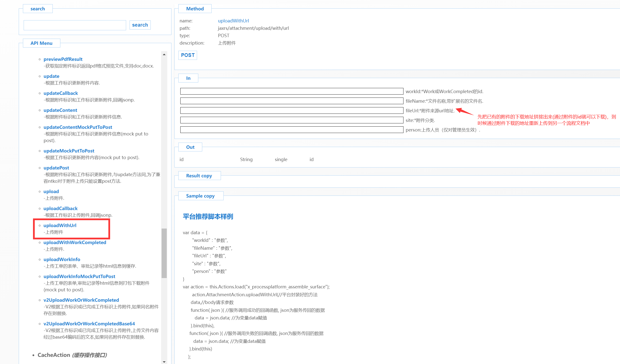Click the fileName input field
620x364 pixels.
point(291,101)
